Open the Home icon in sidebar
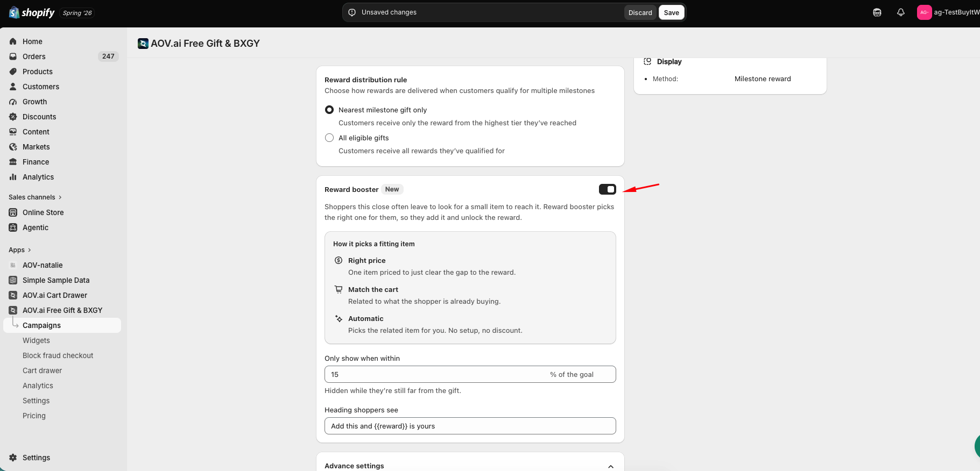The image size is (980, 471). click(x=13, y=41)
